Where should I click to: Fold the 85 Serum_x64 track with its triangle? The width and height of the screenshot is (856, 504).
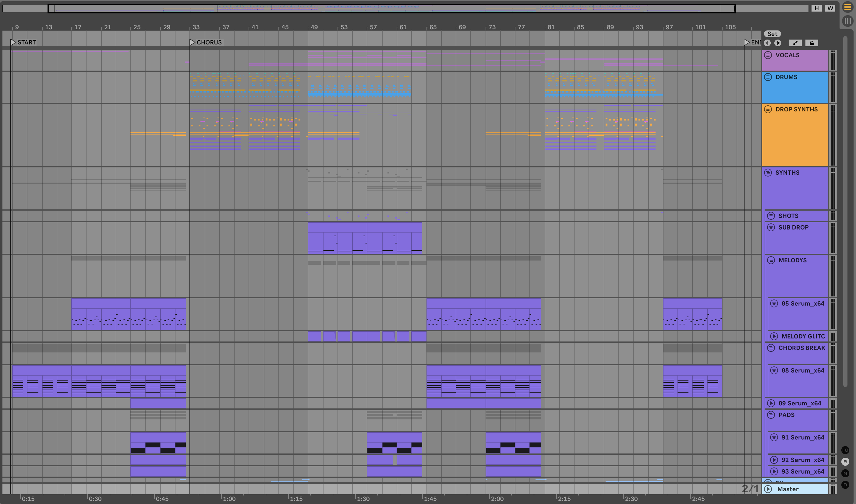pos(774,304)
